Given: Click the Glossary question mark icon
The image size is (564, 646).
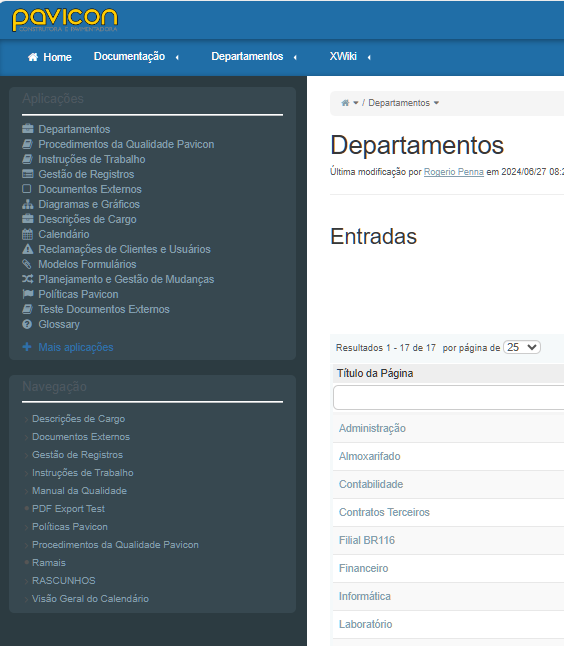Looking at the screenshot, I should 27,324.
